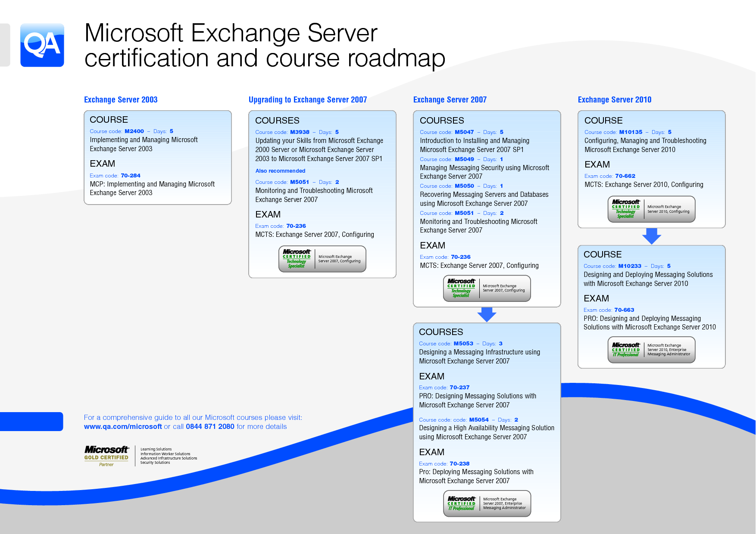
Task: Click exam code 70-236 in Exchange Server 2007 column
Action: [461, 257]
